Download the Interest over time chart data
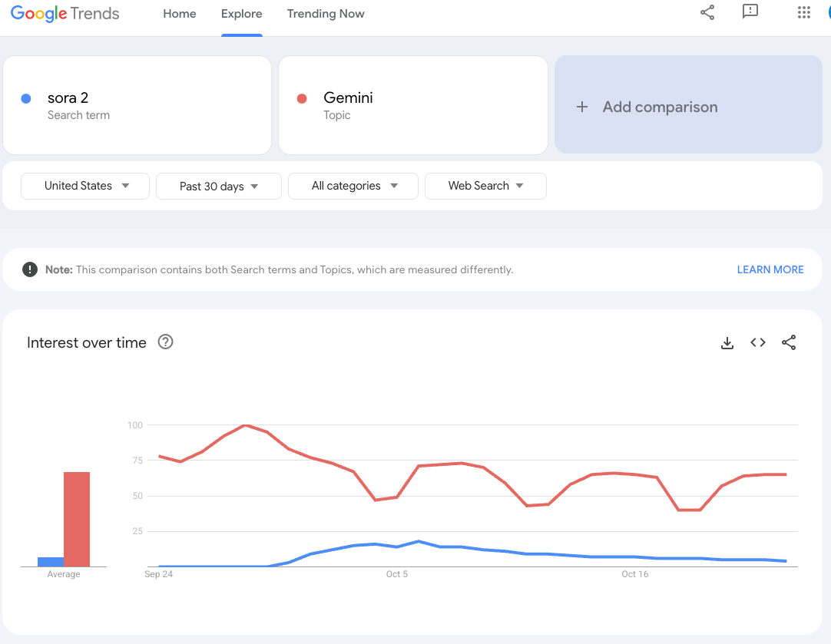This screenshot has width=831, height=644. coord(727,343)
